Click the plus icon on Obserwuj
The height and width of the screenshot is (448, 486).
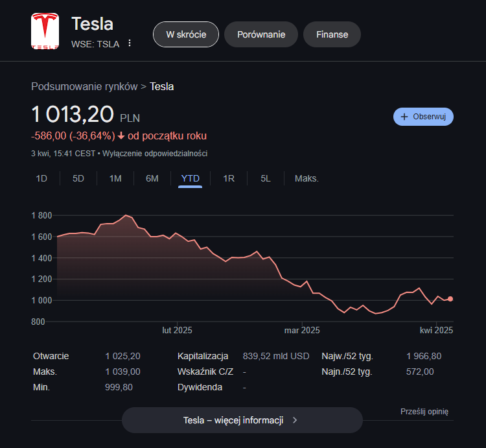404,117
